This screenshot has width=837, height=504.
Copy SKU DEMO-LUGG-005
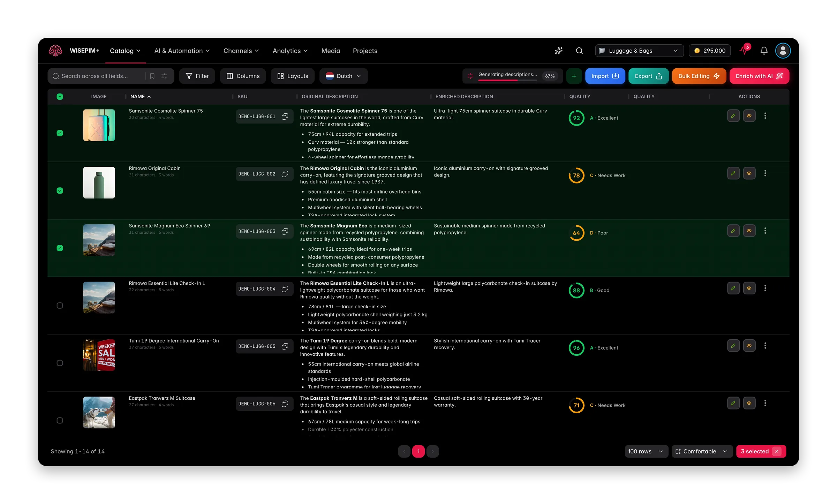285,346
